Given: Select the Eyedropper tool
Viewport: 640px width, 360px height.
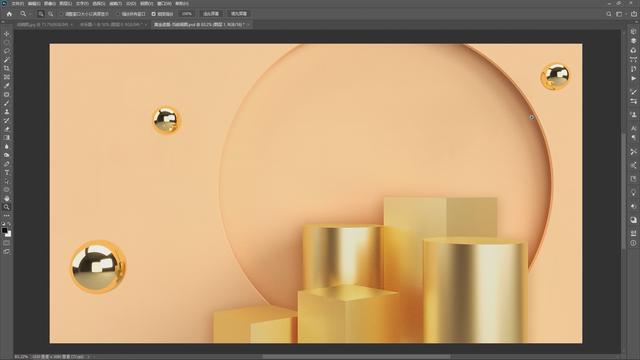Looking at the screenshot, I should [x=7, y=85].
